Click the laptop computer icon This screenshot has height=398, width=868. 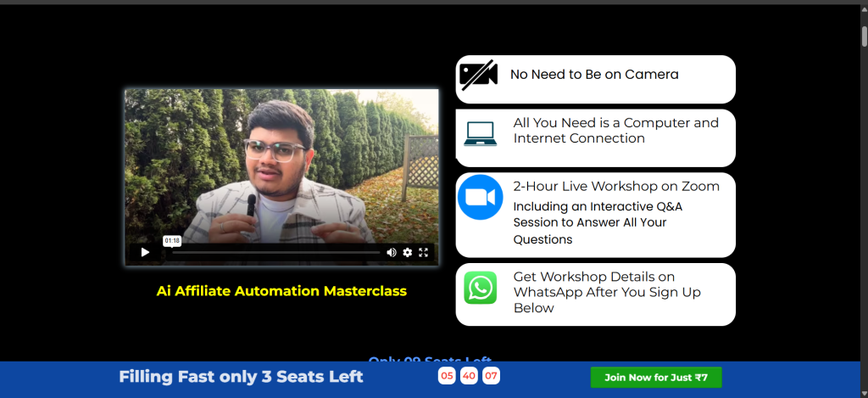click(480, 134)
